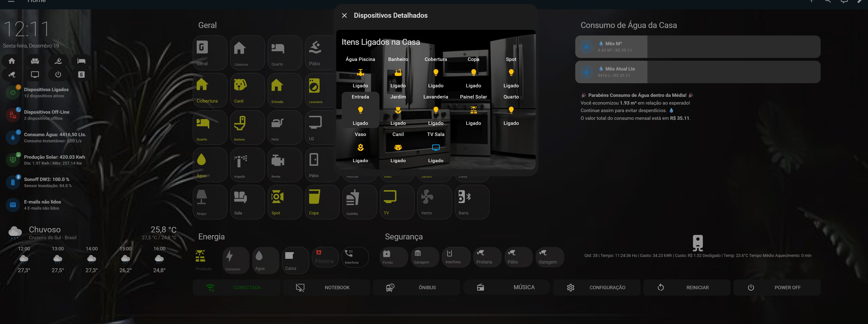868x324 pixels.
Task: Click the Mês M³ water consumption bar
Action: 697,47
